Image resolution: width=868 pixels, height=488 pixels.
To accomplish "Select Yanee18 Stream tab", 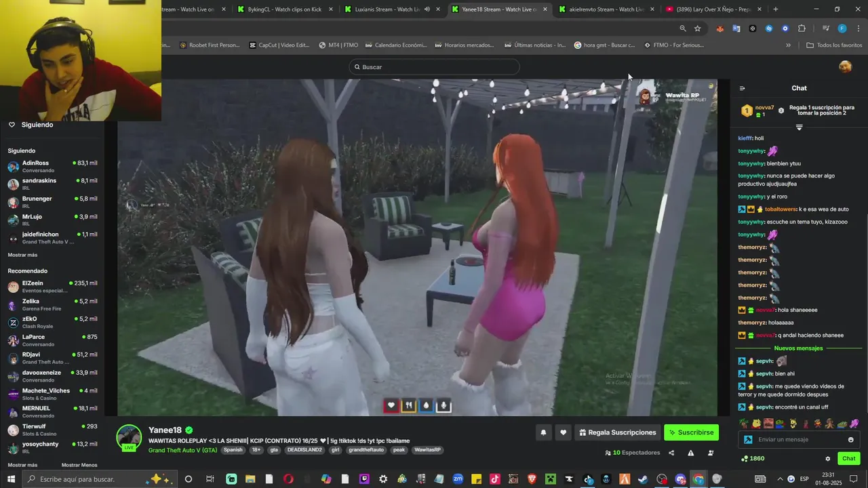I will pos(499,9).
